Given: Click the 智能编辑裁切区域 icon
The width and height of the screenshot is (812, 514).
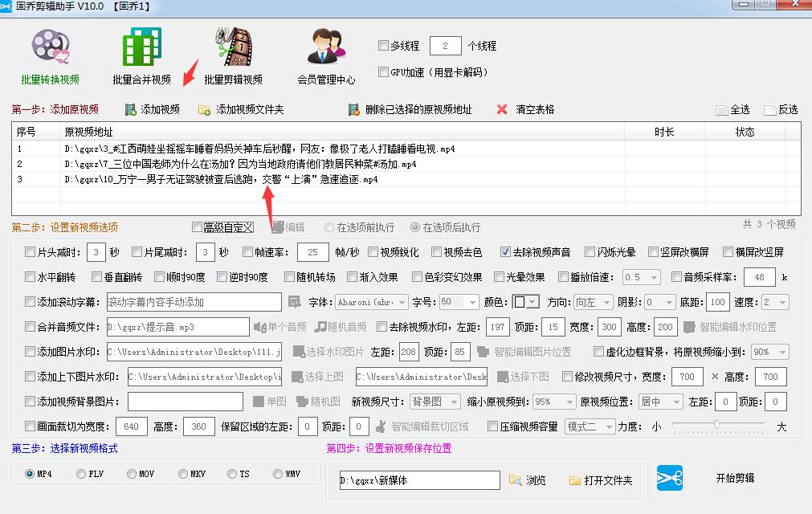Looking at the screenshot, I should [x=381, y=426].
